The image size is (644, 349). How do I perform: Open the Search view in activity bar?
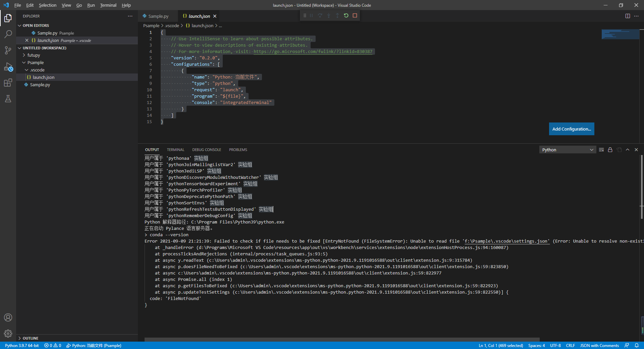(x=8, y=34)
